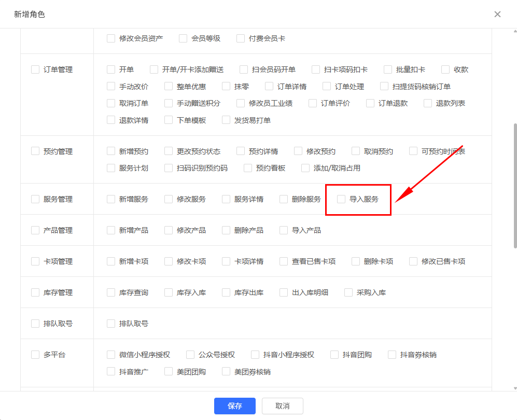Select the 服务管理 category checkbox

pyautogui.click(x=35, y=199)
